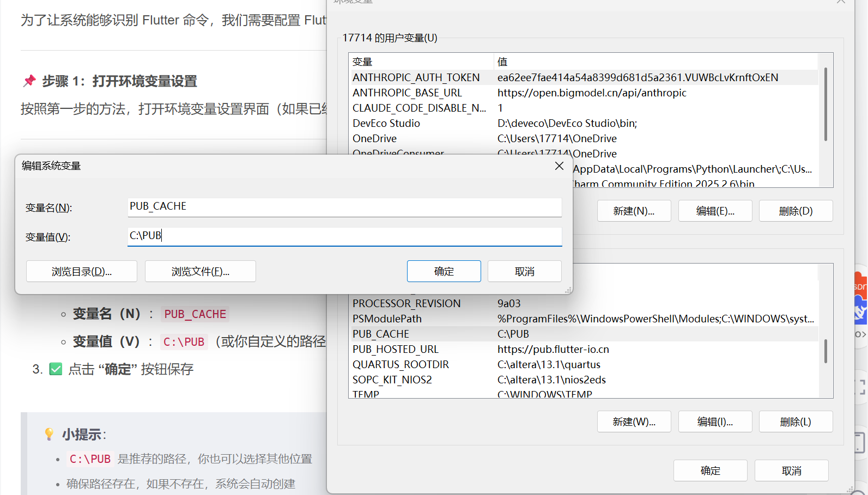Select DevEco Studio user variable row
Image resolution: width=868 pixels, height=495 pixels.
[583, 123]
